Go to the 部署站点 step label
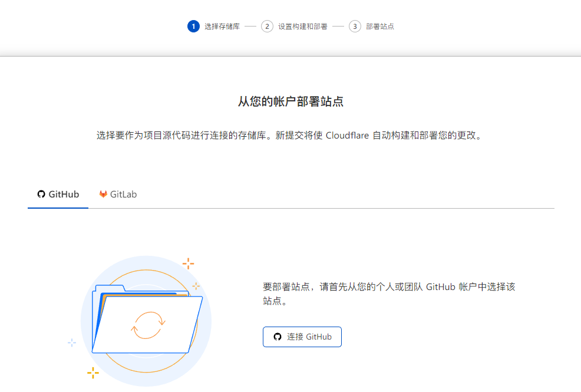This screenshot has height=392, width=581. 379,27
